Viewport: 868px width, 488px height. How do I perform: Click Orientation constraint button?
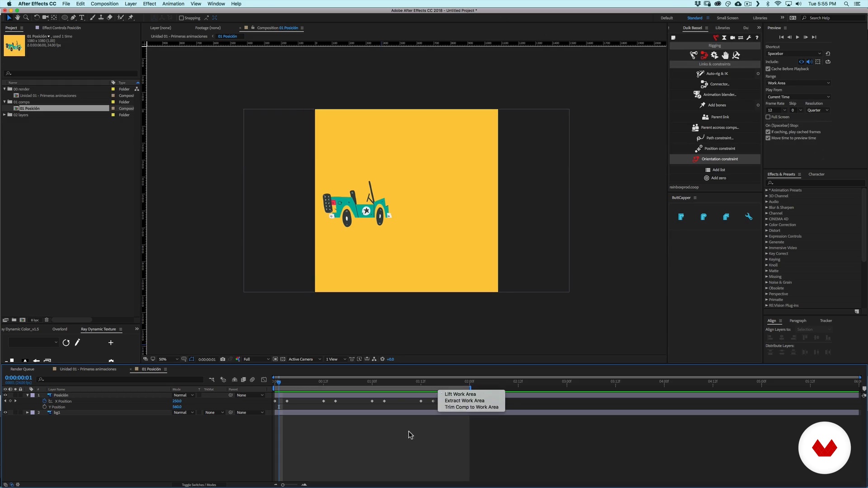pyautogui.click(x=715, y=159)
